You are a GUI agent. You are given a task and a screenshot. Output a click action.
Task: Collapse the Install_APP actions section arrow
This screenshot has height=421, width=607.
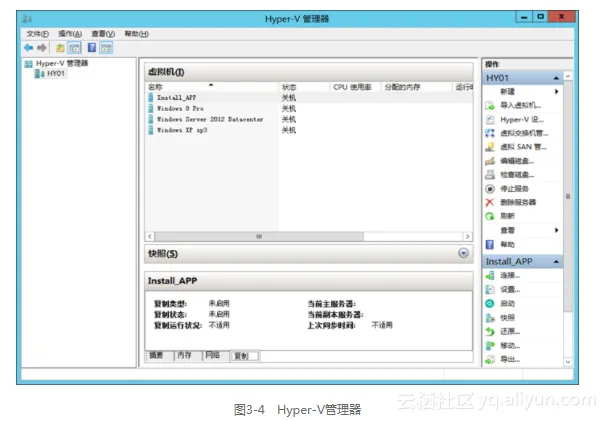tap(556, 262)
